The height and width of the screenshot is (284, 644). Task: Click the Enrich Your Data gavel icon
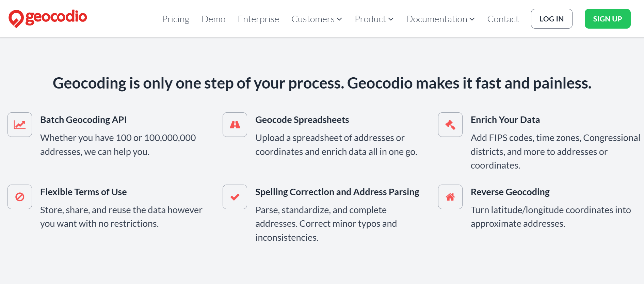[x=450, y=124]
